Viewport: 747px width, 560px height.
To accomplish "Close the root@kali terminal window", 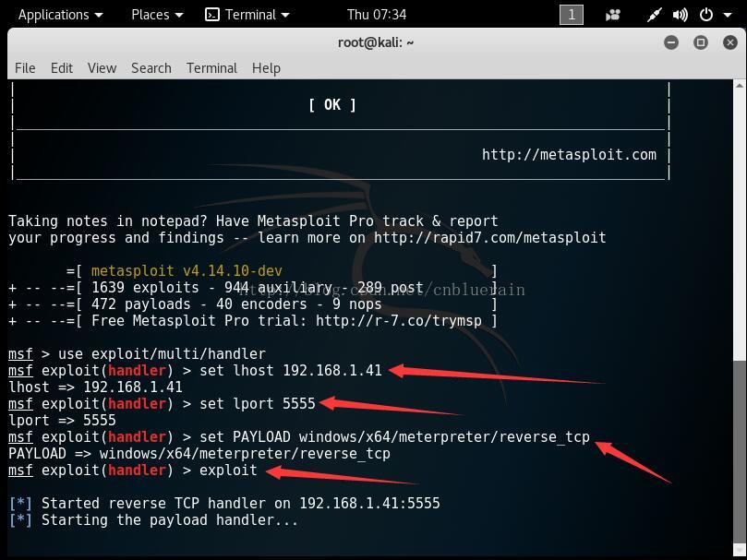I will pos(729,42).
